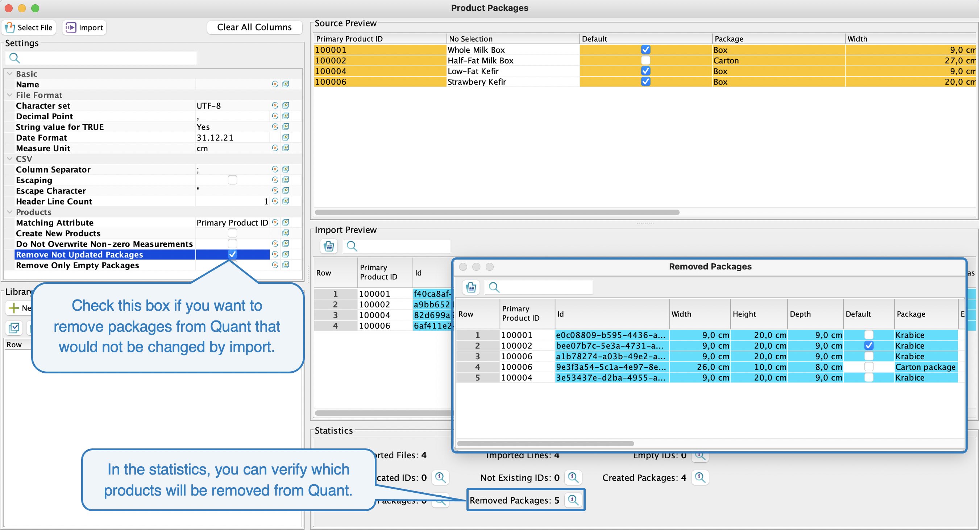980x530 pixels.
Task: Open Package column mapping header in Source Preview
Action: click(x=778, y=39)
